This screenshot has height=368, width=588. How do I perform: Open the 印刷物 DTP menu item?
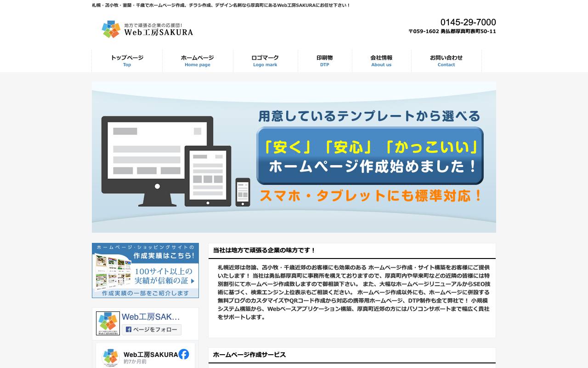pos(325,61)
